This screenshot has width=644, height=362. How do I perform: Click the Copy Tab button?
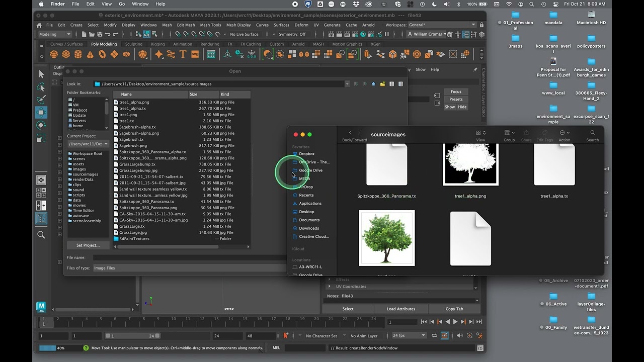tap(454, 309)
